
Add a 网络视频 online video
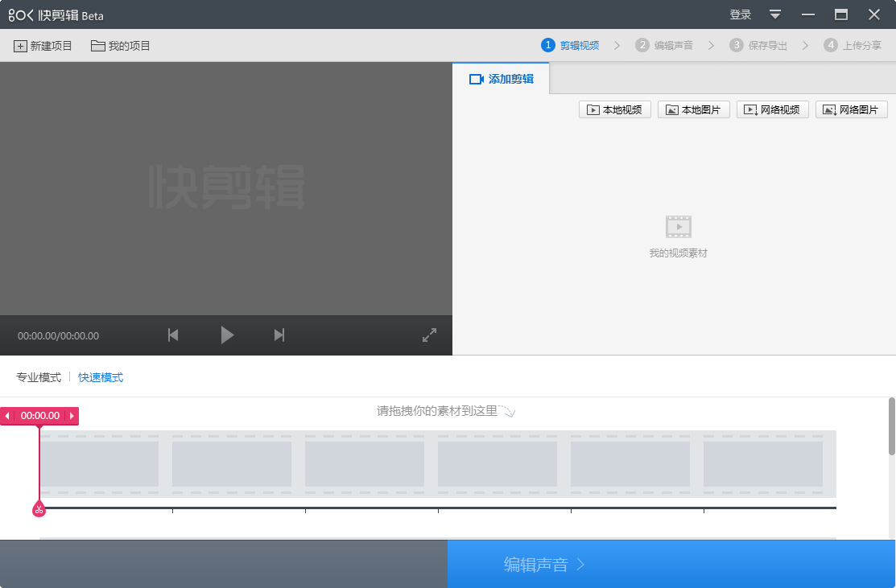[773, 109]
